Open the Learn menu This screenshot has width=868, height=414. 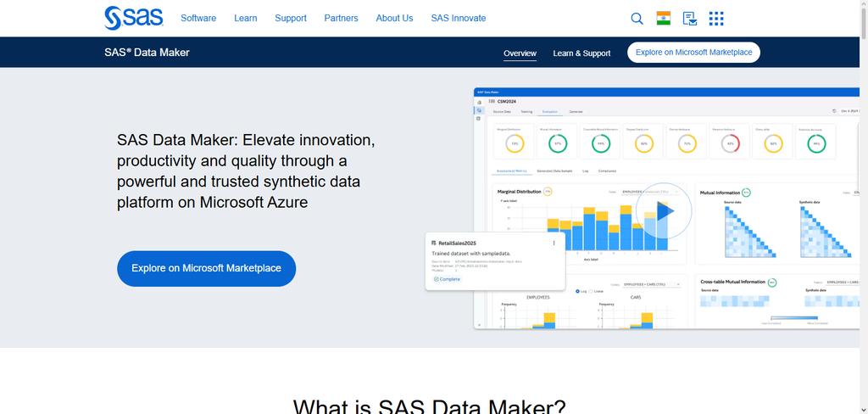(245, 19)
